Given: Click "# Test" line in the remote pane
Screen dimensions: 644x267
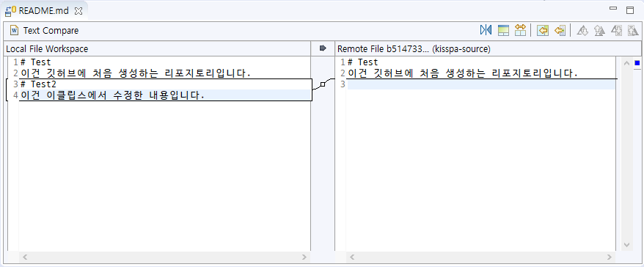Looking at the screenshot, I should click(362, 62).
